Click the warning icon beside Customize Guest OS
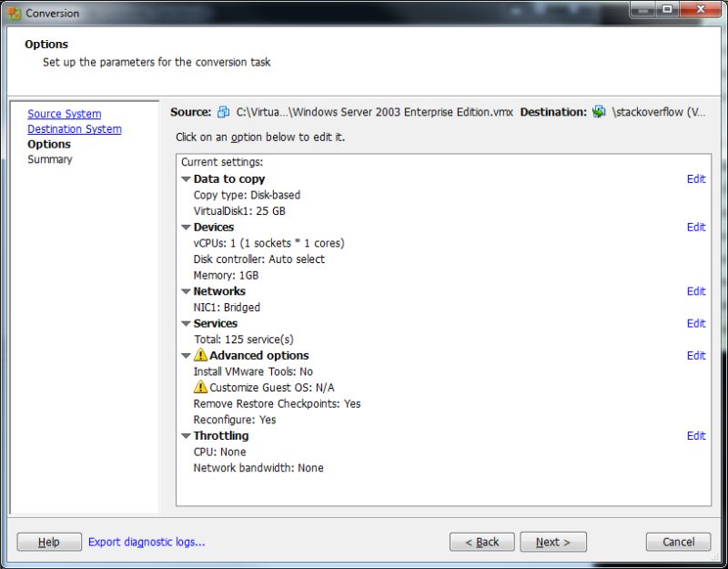This screenshot has width=728, height=569. point(199,387)
